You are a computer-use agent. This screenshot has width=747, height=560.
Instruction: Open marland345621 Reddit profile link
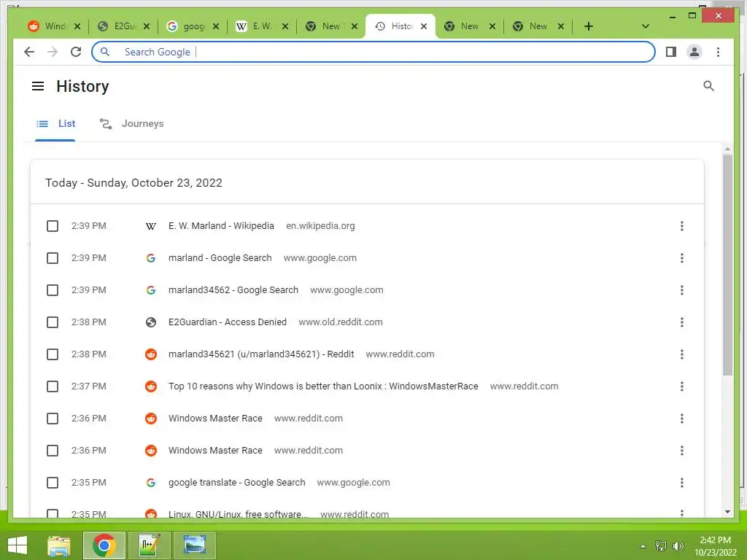pyautogui.click(x=261, y=354)
